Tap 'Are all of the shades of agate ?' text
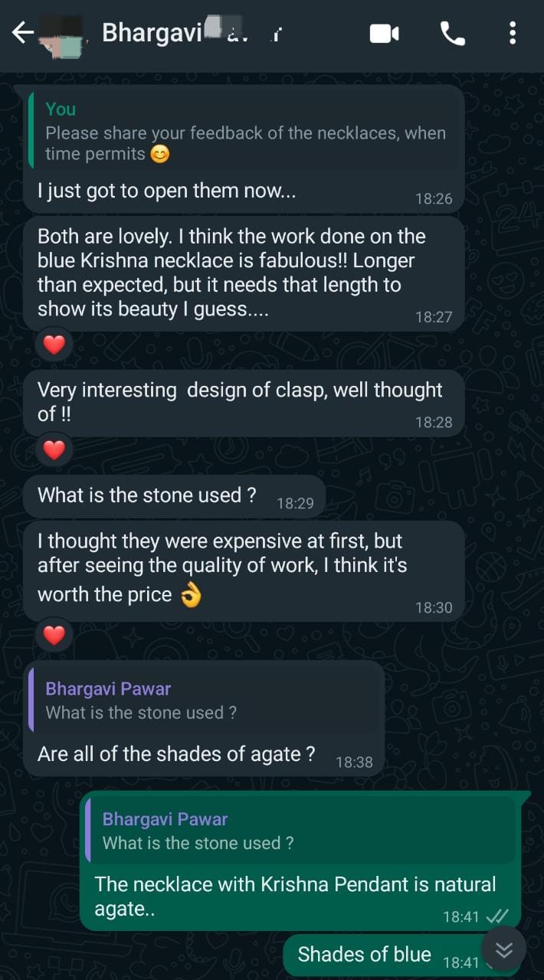Screen dimensions: 544x980 [x=176, y=754]
